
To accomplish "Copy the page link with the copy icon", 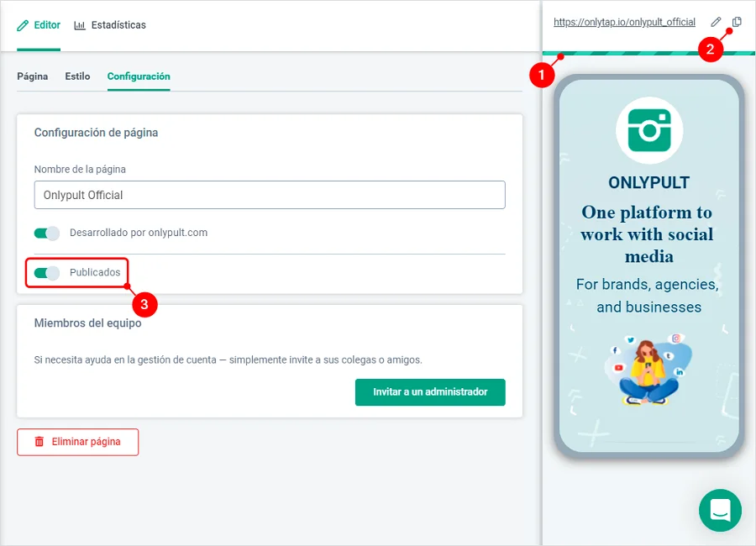I will point(737,22).
